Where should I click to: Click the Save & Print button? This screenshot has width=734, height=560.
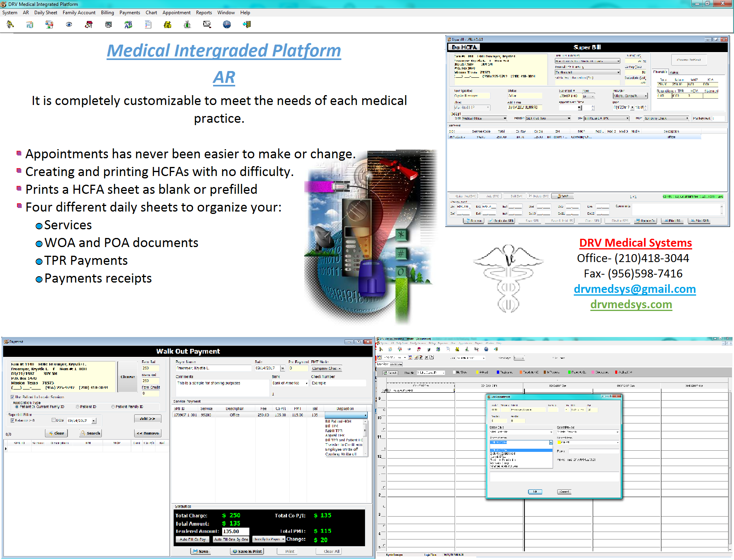(247, 551)
